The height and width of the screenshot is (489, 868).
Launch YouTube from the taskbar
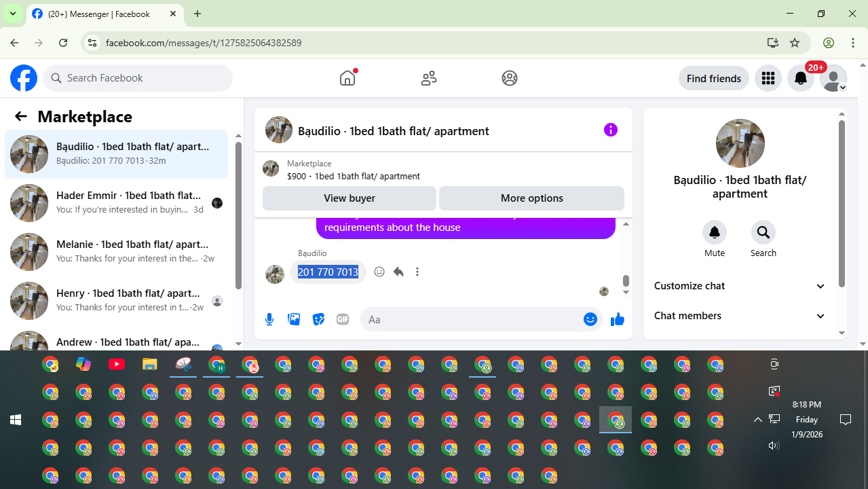coord(117,364)
